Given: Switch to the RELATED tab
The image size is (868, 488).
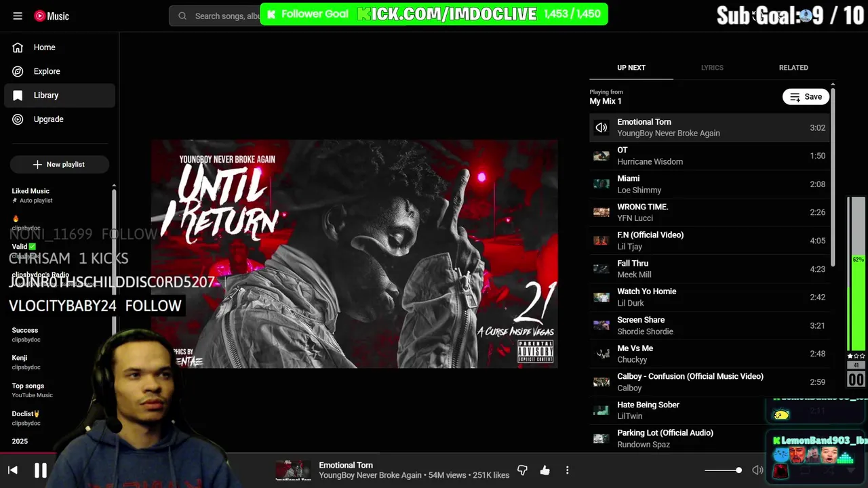Looking at the screenshot, I should pyautogui.click(x=793, y=68).
